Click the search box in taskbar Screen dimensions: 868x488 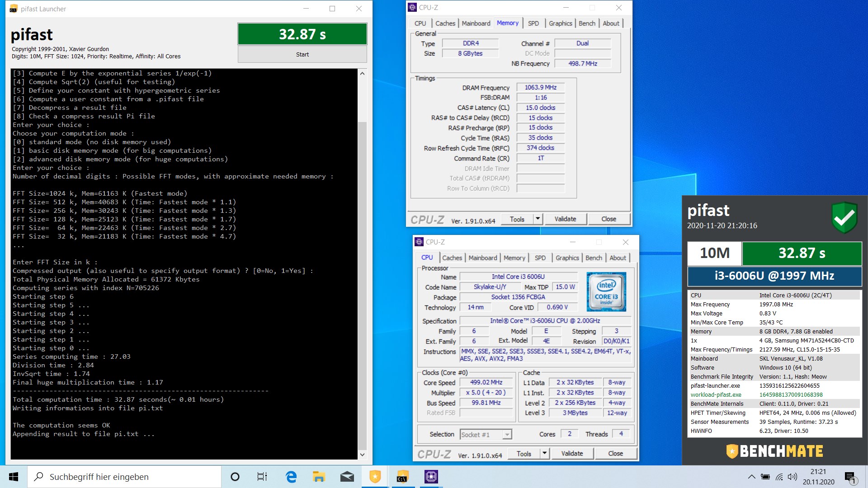tap(124, 477)
